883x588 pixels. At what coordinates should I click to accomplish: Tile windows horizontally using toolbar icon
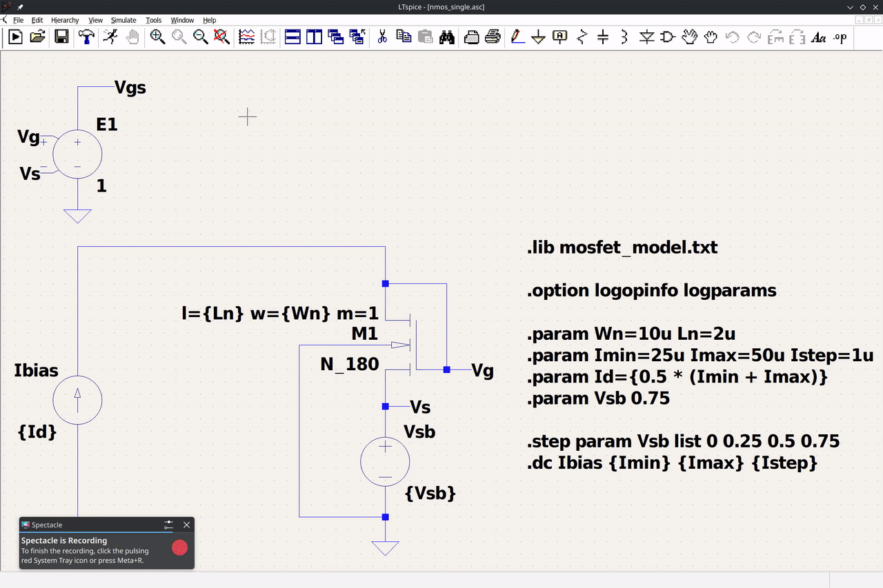point(292,37)
